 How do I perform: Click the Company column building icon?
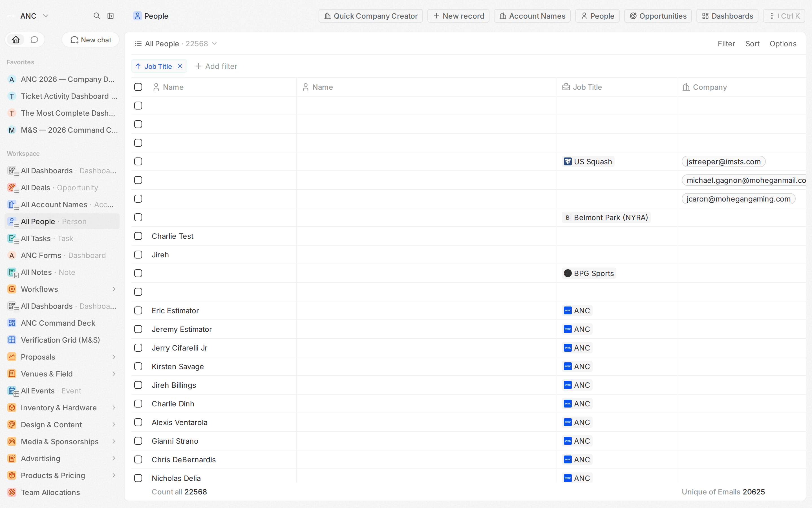click(686, 87)
